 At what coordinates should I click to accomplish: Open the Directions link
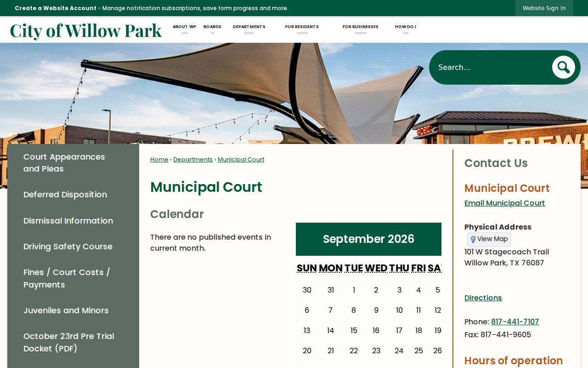(483, 298)
